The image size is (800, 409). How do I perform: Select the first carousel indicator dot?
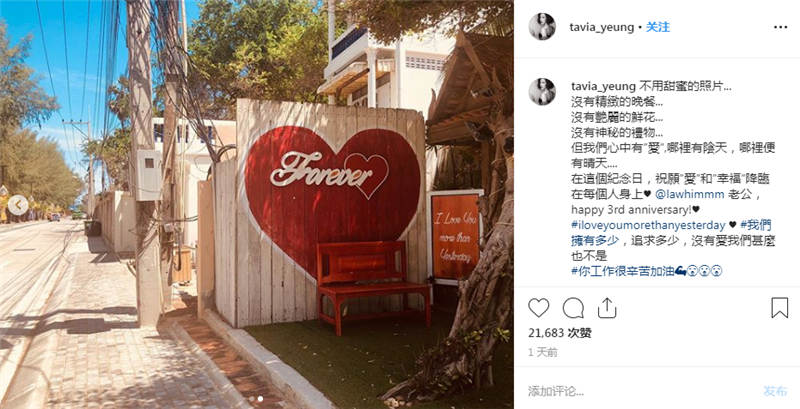click(x=252, y=399)
